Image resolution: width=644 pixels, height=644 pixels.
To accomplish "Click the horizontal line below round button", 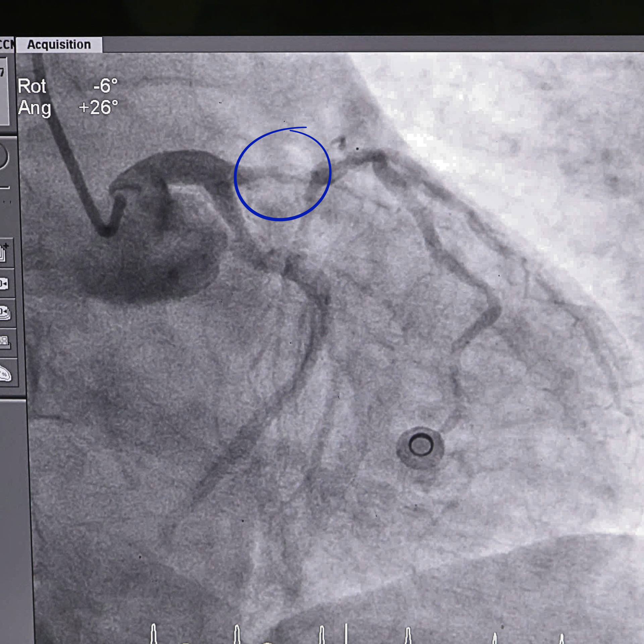I will [x=4, y=187].
